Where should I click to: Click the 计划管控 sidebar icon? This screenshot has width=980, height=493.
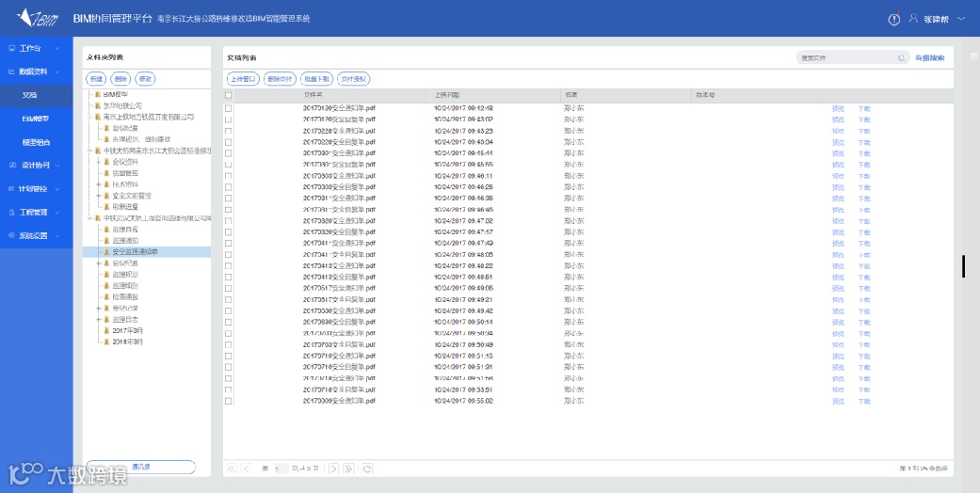(11, 189)
